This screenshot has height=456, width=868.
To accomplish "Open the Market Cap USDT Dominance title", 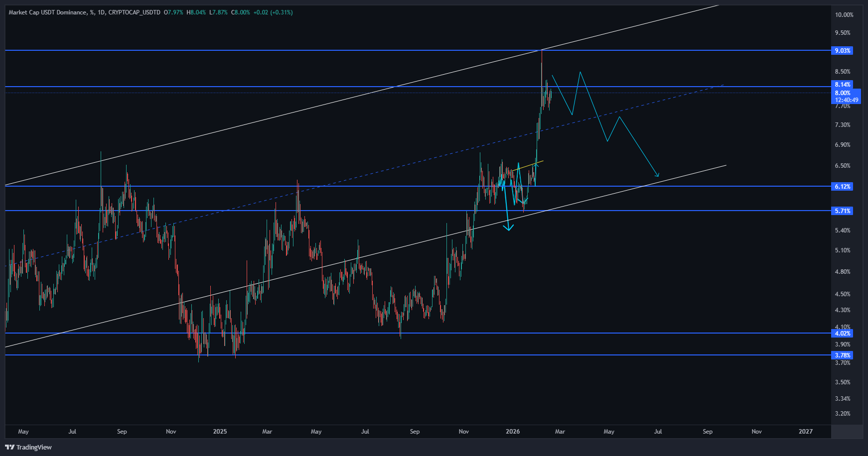I will pyautogui.click(x=47, y=12).
